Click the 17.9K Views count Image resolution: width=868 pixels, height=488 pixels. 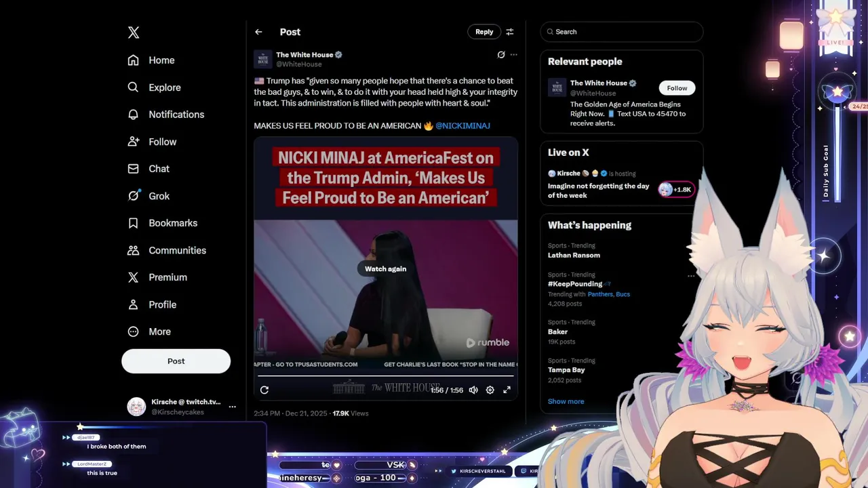(x=351, y=413)
